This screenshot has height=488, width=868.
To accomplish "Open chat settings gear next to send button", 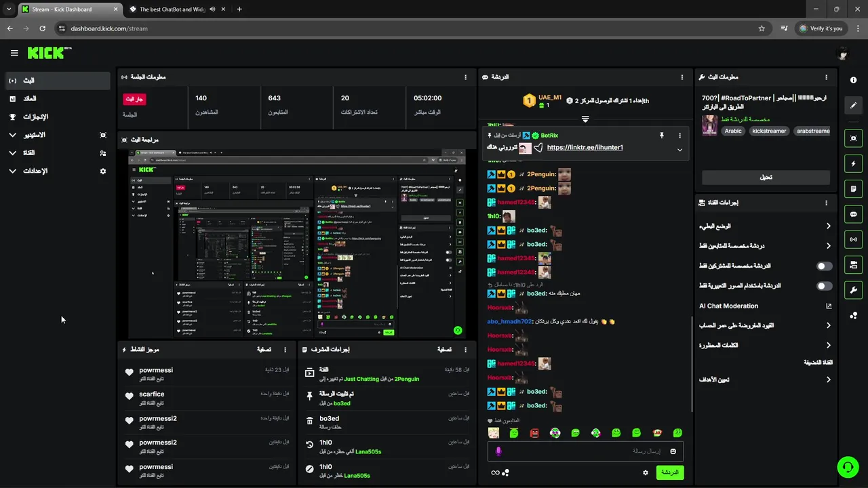I will (646, 472).
